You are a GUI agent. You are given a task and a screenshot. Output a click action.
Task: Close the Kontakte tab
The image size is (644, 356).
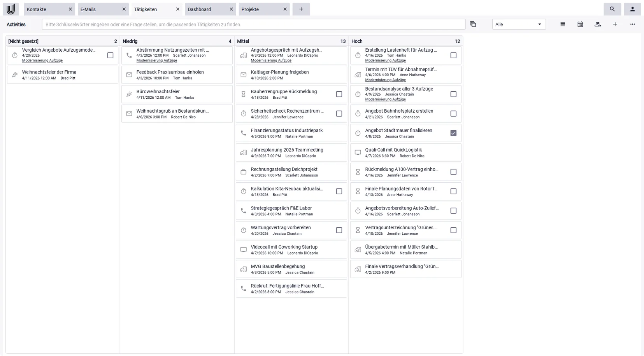tap(70, 9)
